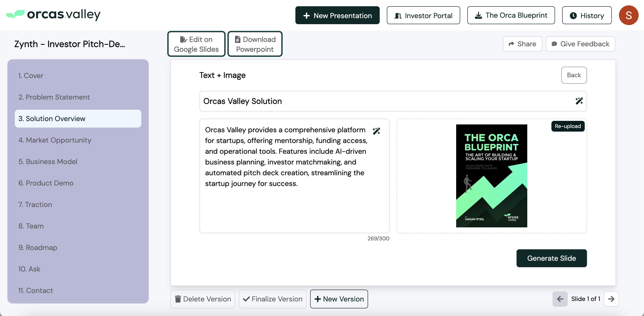Image resolution: width=644 pixels, height=316 pixels.
Task: Open user avatar S profile
Action: pyautogui.click(x=628, y=15)
